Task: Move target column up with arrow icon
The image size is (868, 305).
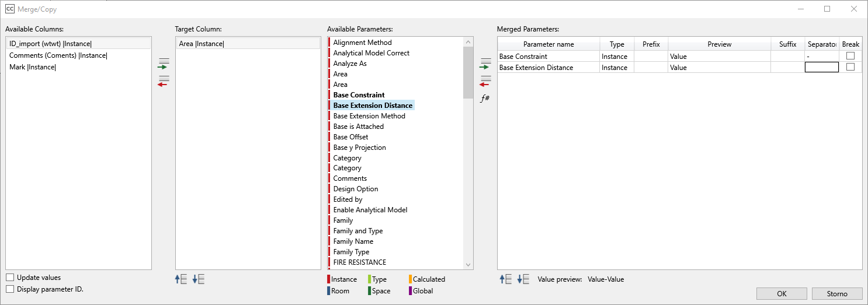Action: pyautogui.click(x=180, y=279)
